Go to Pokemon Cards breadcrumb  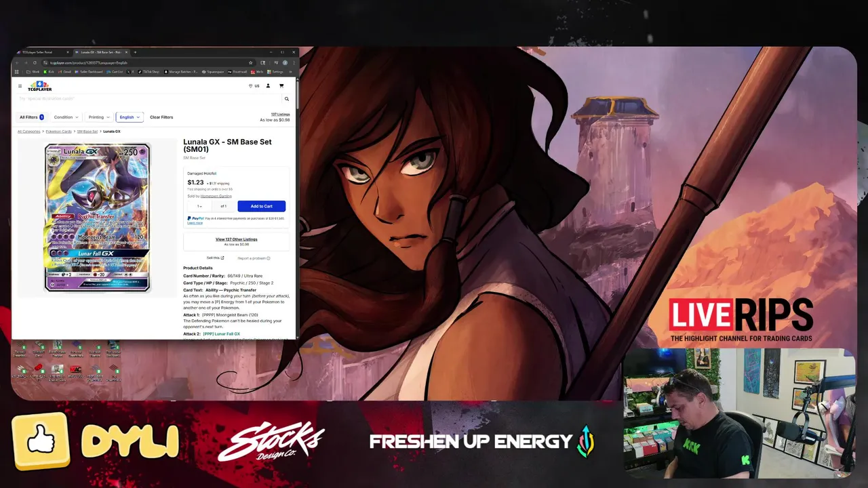pos(58,131)
